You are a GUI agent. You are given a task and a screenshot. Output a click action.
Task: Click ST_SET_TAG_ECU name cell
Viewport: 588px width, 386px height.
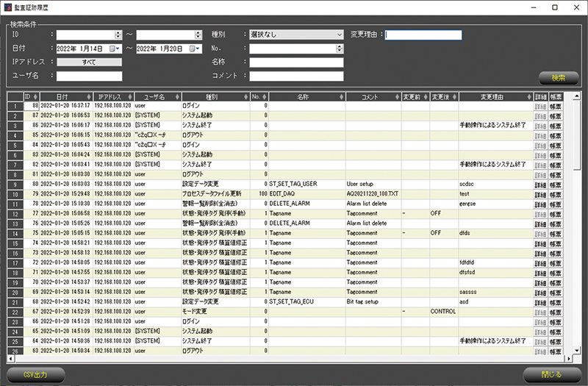pyautogui.click(x=306, y=301)
